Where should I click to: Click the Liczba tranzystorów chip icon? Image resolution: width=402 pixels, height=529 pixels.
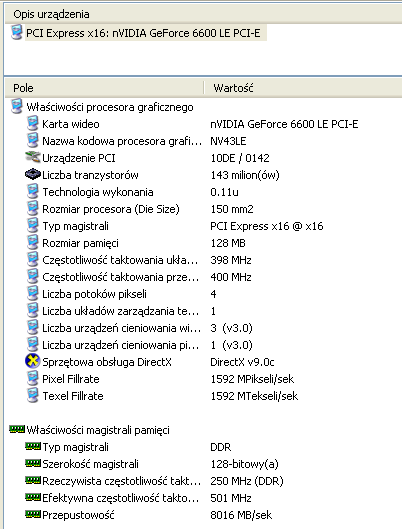pos(33,174)
